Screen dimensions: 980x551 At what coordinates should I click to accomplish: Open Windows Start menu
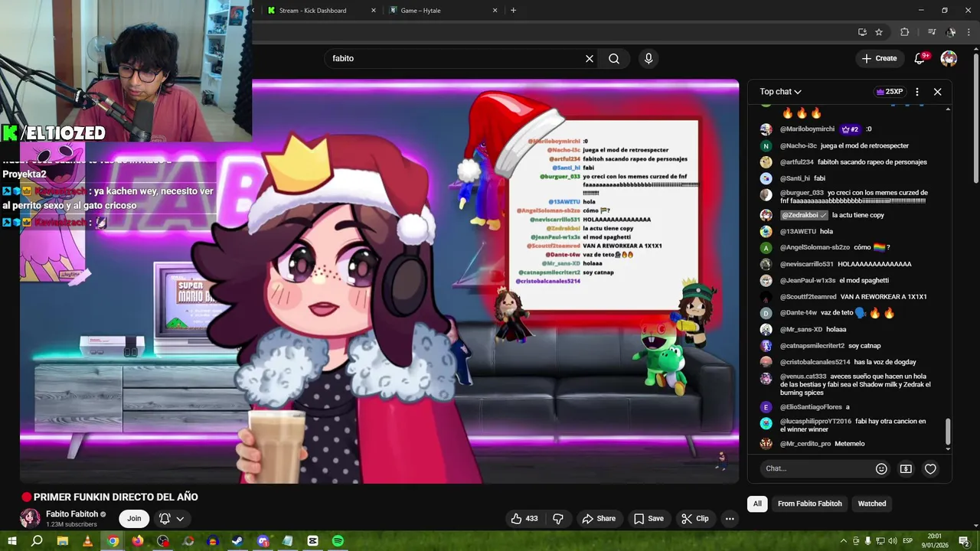point(11,541)
